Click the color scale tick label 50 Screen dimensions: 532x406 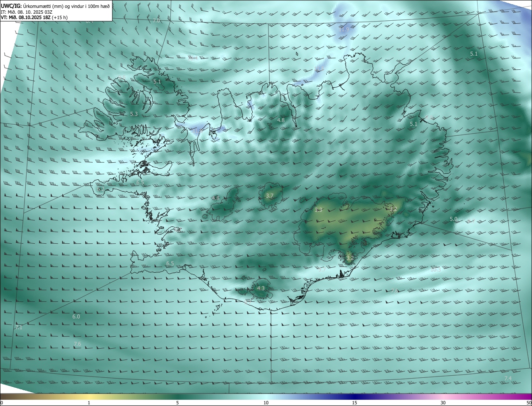click(x=529, y=403)
